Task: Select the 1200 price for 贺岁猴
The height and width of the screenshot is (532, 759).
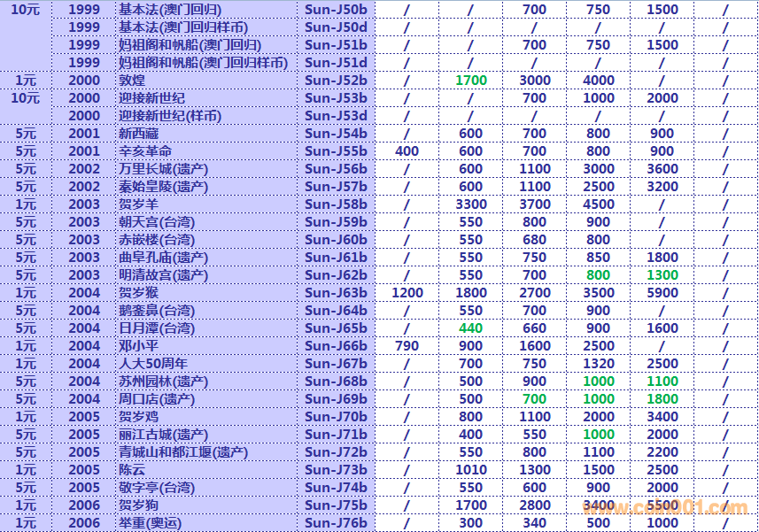Action: click(407, 293)
